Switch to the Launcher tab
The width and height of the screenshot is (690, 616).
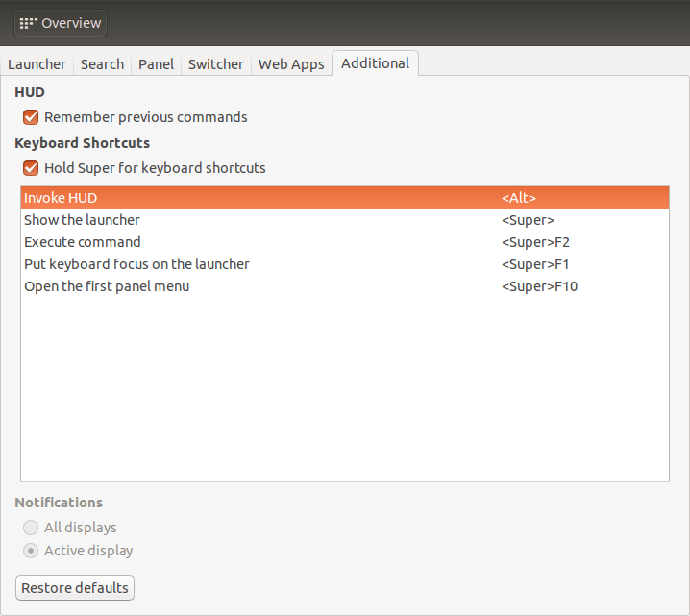tap(37, 64)
